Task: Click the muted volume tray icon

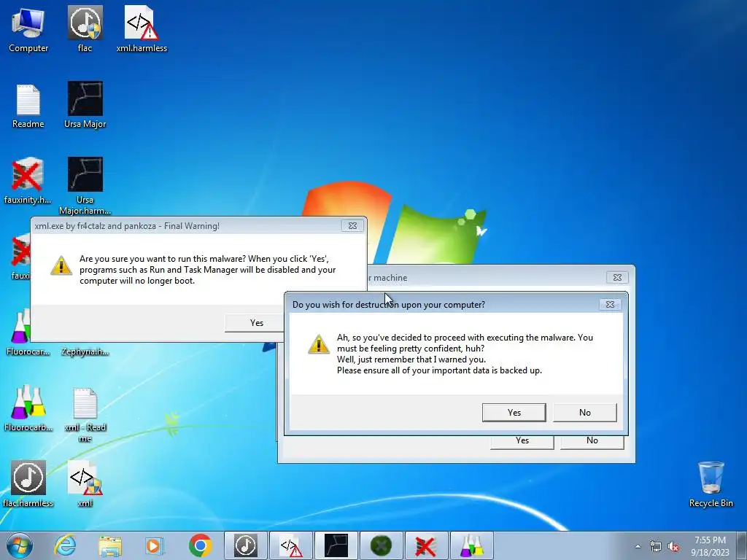Action: click(x=673, y=546)
